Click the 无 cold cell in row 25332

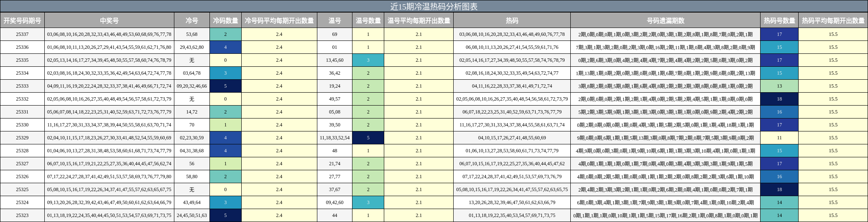tap(191, 99)
